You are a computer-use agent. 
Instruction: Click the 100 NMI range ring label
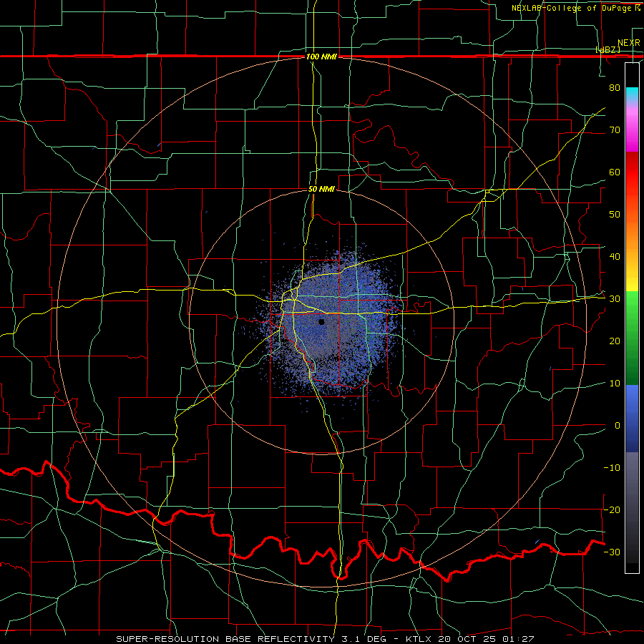pyautogui.click(x=321, y=57)
